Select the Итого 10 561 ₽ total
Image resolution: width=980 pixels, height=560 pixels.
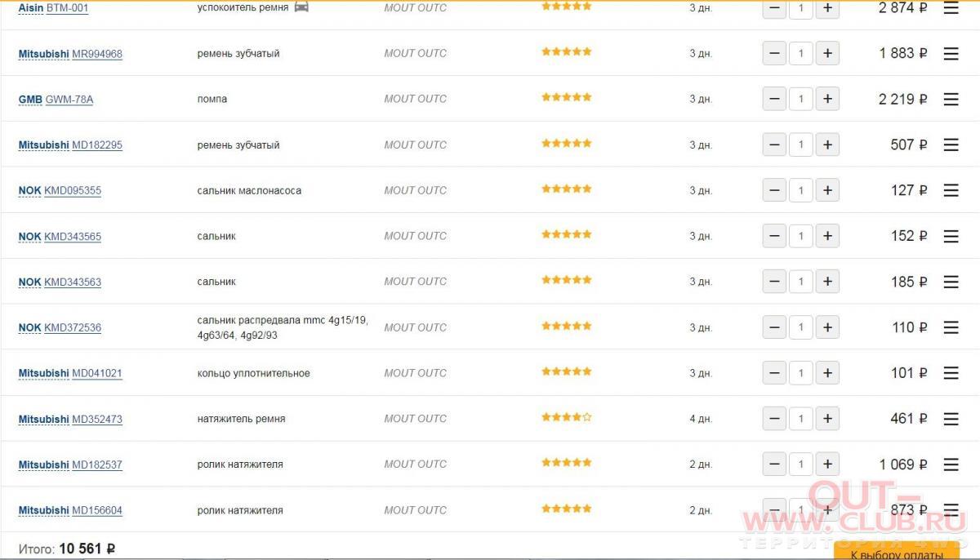pos(67,549)
